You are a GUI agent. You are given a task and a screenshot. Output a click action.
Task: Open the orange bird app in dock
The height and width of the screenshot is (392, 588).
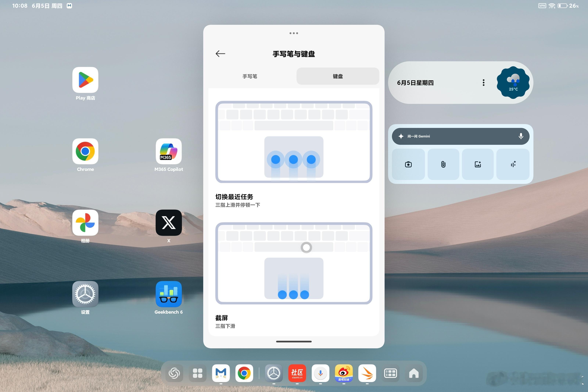(x=367, y=373)
